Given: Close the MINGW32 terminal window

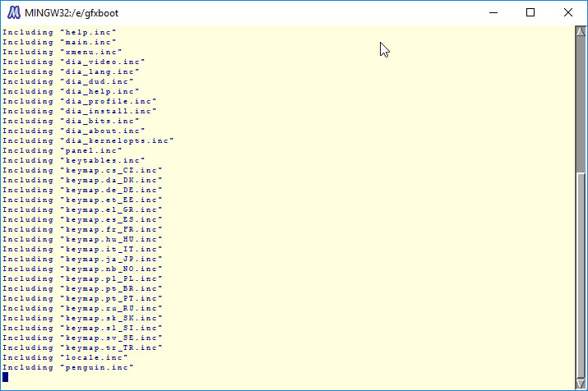Looking at the screenshot, I should (567, 13).
